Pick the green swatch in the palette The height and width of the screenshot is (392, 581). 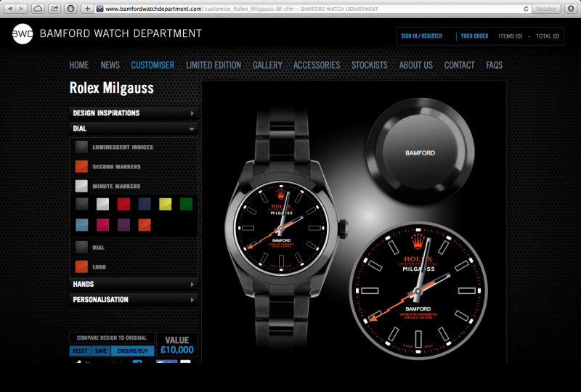[x=186, y=204]
